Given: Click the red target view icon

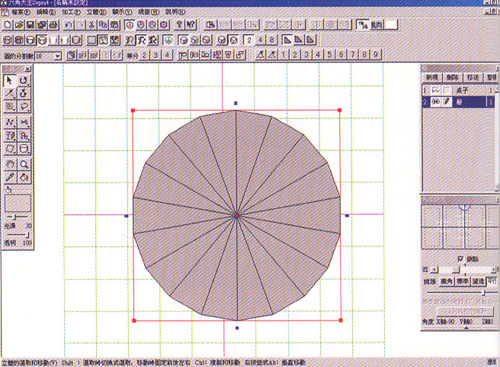Looking at the screenshot, I should (x=164, y=25).
